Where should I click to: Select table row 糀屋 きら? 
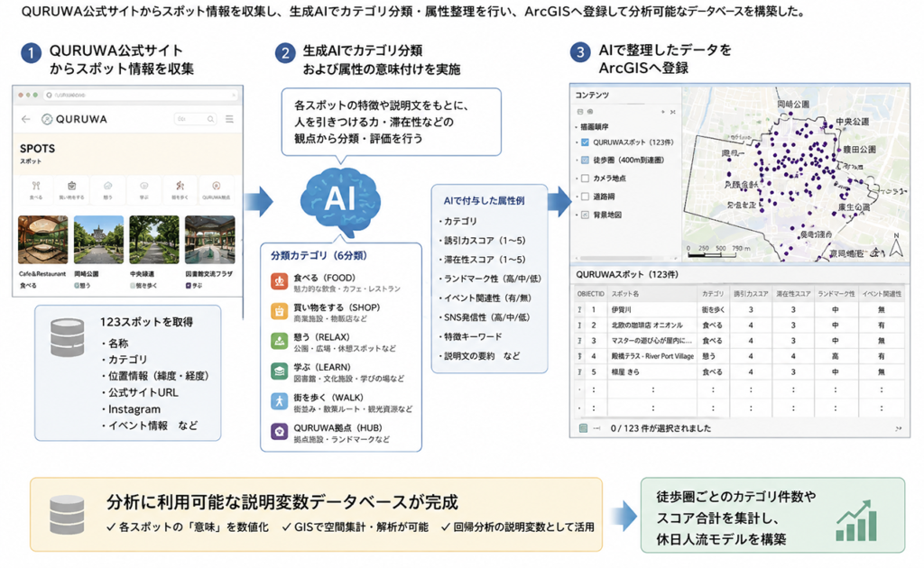tap(740, 372)
